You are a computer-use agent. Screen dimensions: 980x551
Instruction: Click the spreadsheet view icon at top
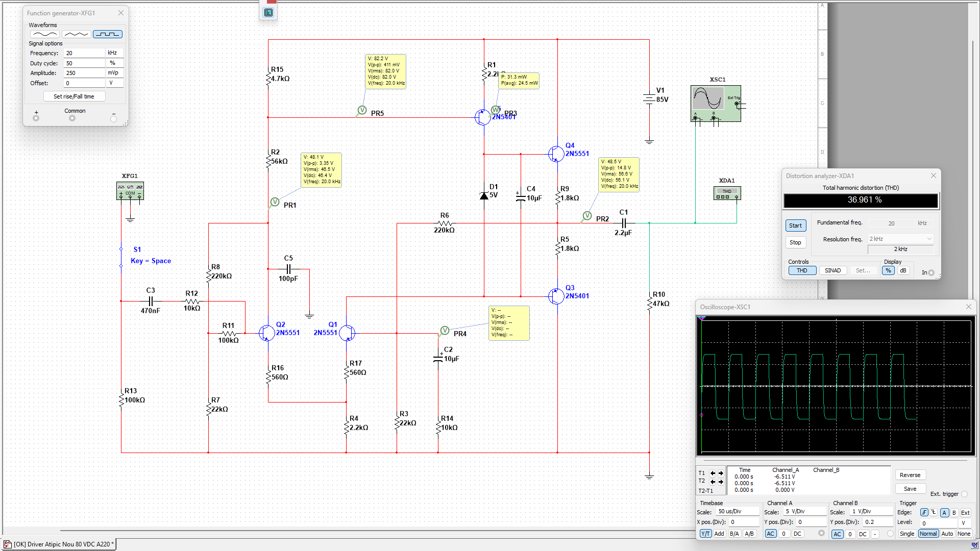[268, 13]
